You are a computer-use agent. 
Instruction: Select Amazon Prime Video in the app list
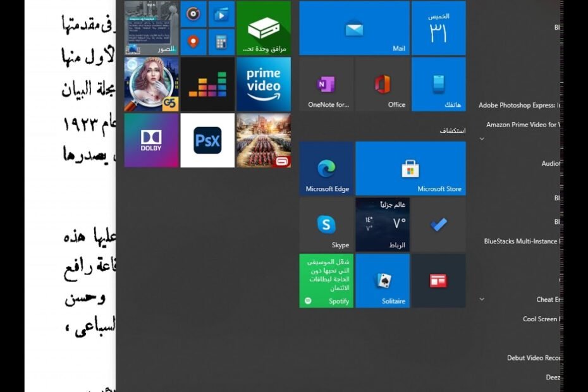(524, 125)
